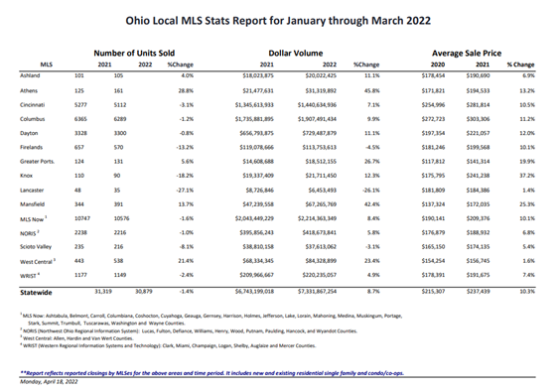Select Columbus 2022 units value 6289
This screenshot has width=559, height=392.
pos(120,119)
